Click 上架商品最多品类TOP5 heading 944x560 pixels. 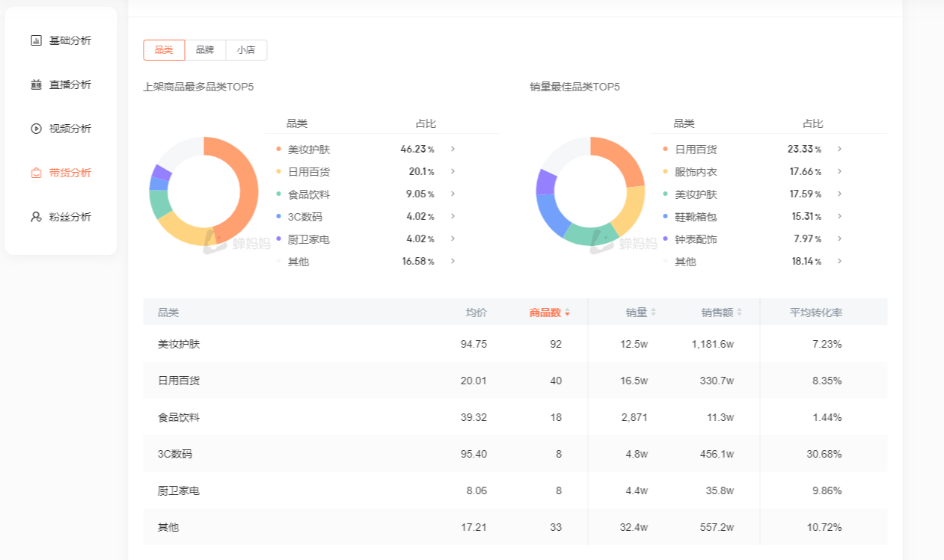pos(198,87)
